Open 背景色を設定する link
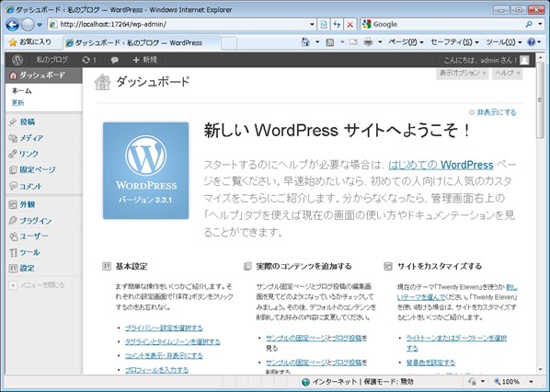Screen dimensions: 550x392 430,363
